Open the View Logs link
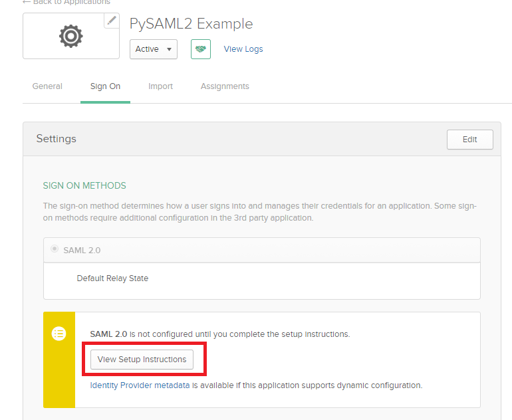Viewport: 512px width, 420px height. click(x=243, y=49)
